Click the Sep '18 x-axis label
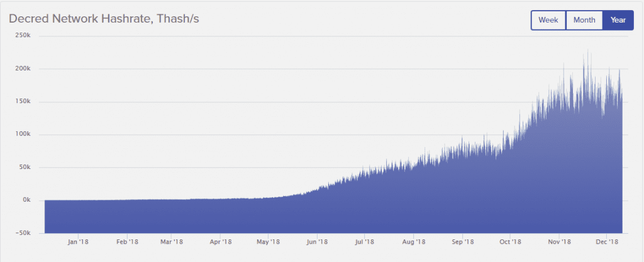The height and width of the screenshot is (262, 644). pos(462,242)
